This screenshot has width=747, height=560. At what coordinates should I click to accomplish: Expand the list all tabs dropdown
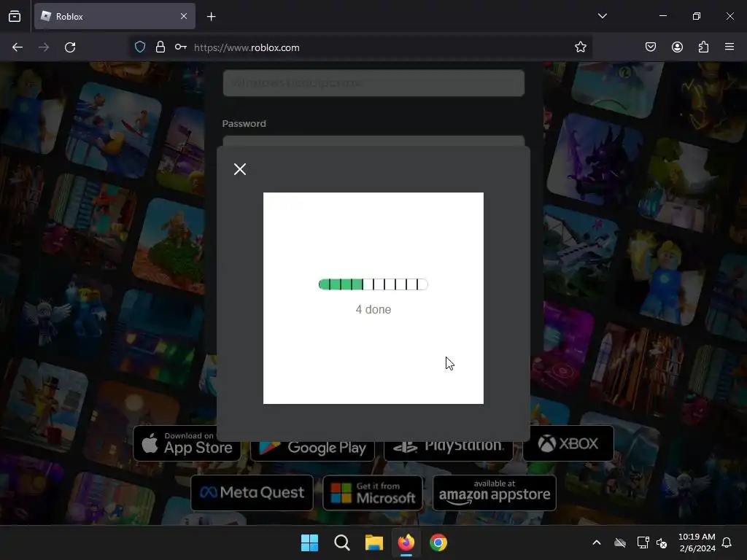(602, 16)
